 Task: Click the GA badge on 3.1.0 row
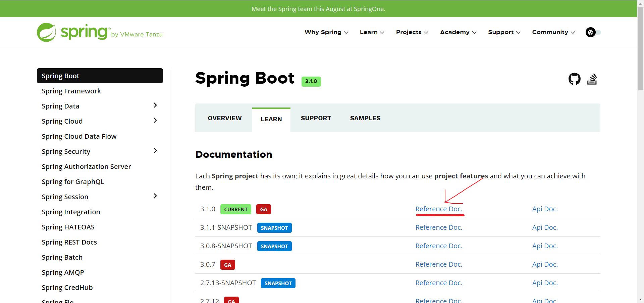[x=264, y=209]
